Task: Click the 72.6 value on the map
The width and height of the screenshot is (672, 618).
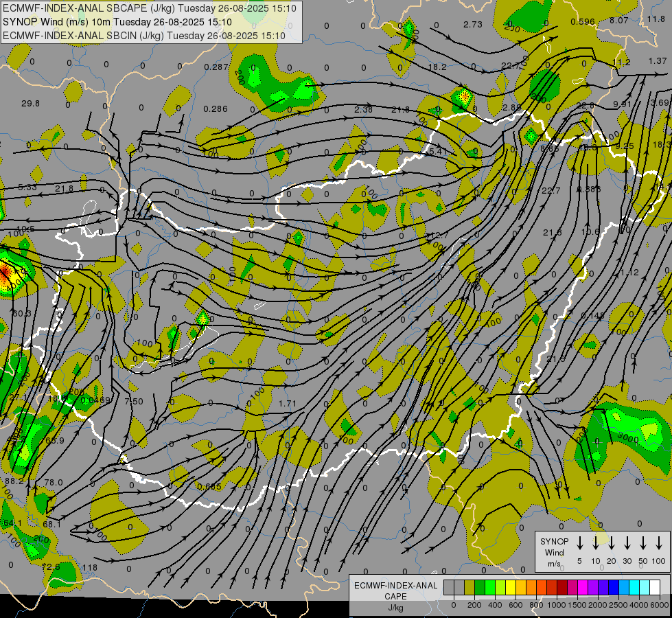Action: 51,566
